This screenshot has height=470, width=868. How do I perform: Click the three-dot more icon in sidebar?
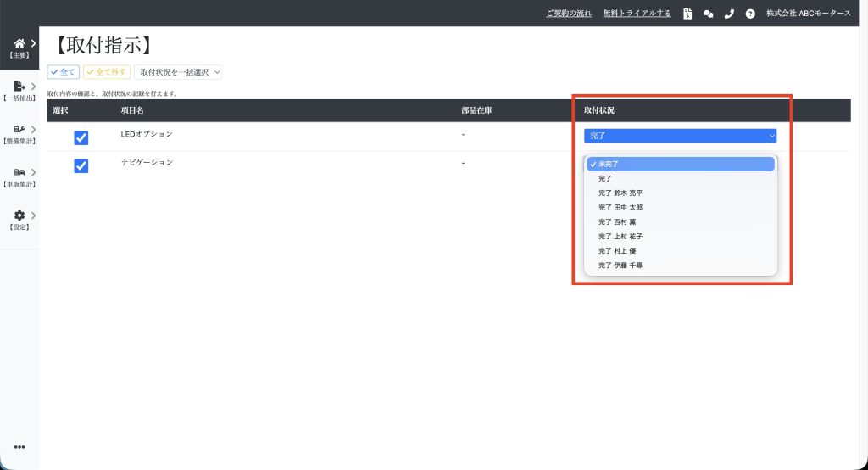click(19, 447)
